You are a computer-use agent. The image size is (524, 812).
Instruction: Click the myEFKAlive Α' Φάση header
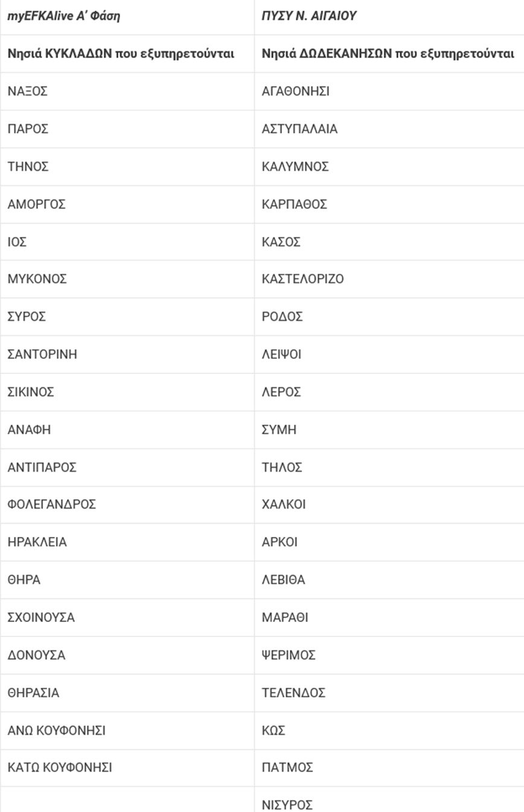63,16
